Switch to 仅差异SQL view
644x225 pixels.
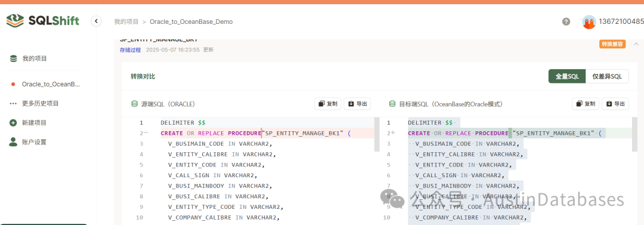[606, 76]
